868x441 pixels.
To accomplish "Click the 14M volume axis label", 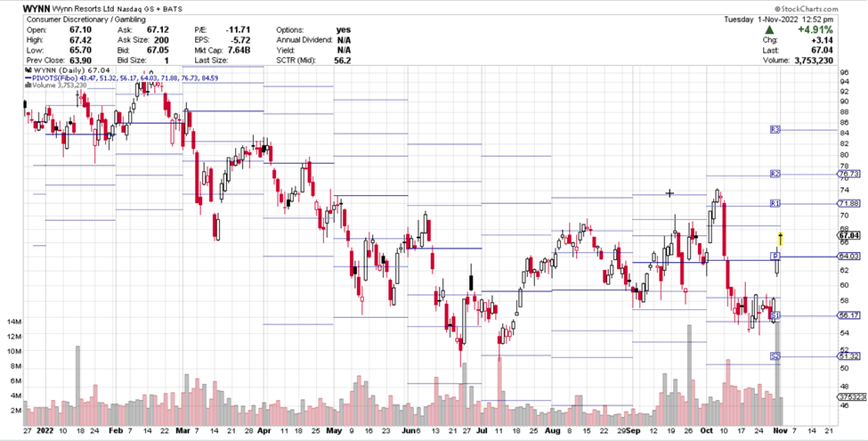I will pos(14,322).
